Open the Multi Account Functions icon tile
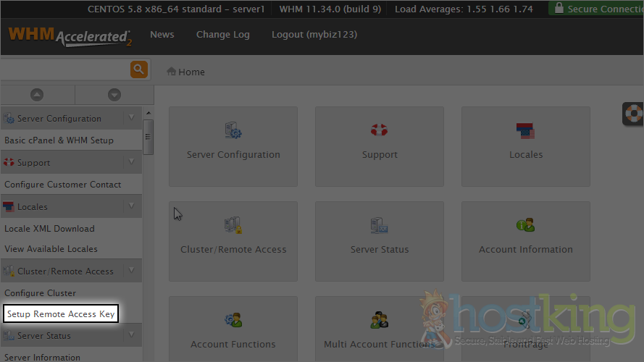644x362 pixels. (380, 330)
